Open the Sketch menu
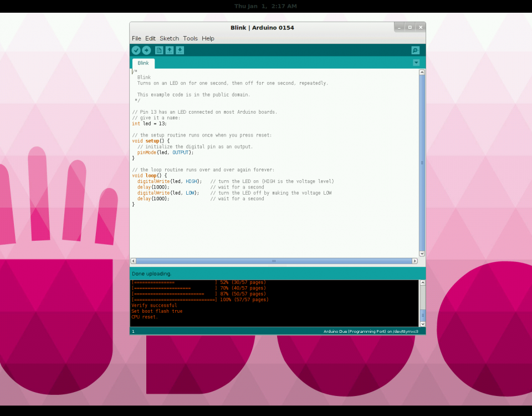The image size is (532, 416). tap(170, 38)
